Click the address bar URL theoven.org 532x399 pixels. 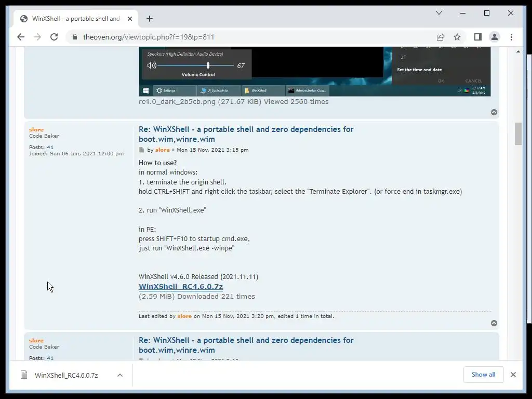(x=149, y=37)
